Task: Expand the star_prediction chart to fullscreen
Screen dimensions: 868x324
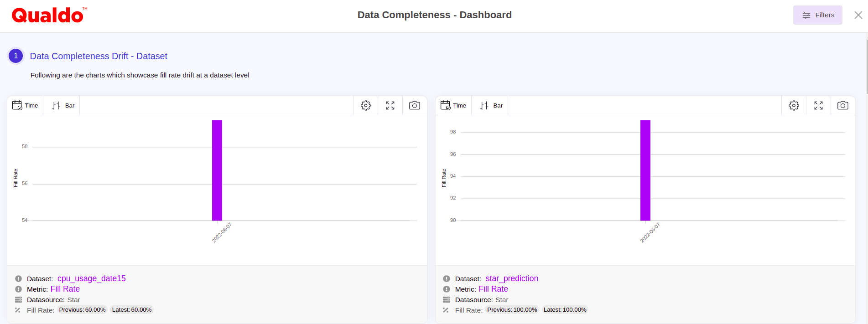Action: coord(818,106)
